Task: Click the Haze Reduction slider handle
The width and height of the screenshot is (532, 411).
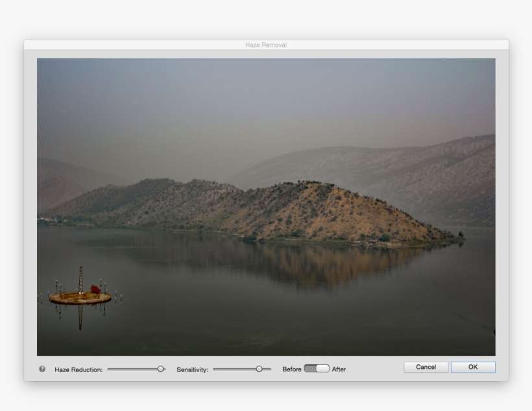Action: coord(161,368)
